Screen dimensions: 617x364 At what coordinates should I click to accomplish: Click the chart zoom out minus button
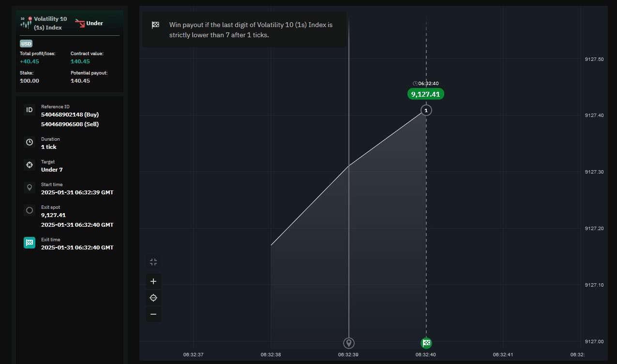(x=153, y=314)
